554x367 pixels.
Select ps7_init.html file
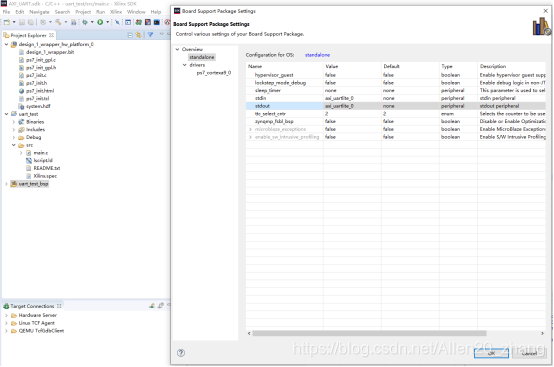tap(40, 91)
